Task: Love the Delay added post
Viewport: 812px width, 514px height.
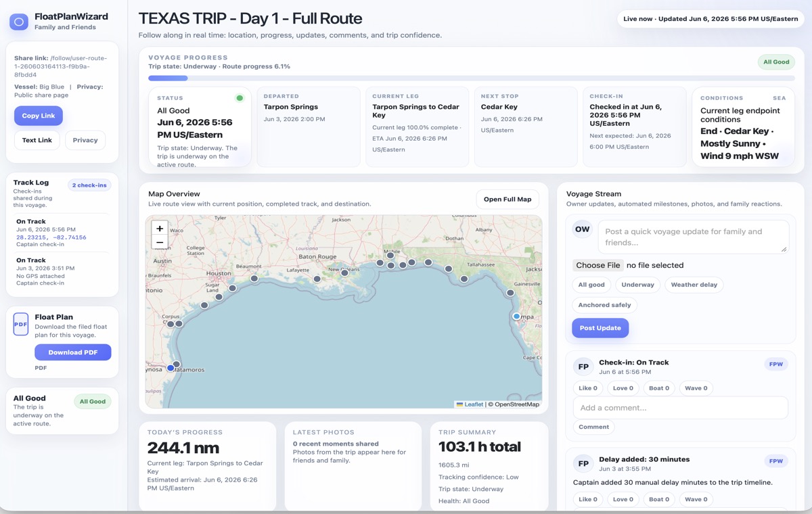Action: 623,499
